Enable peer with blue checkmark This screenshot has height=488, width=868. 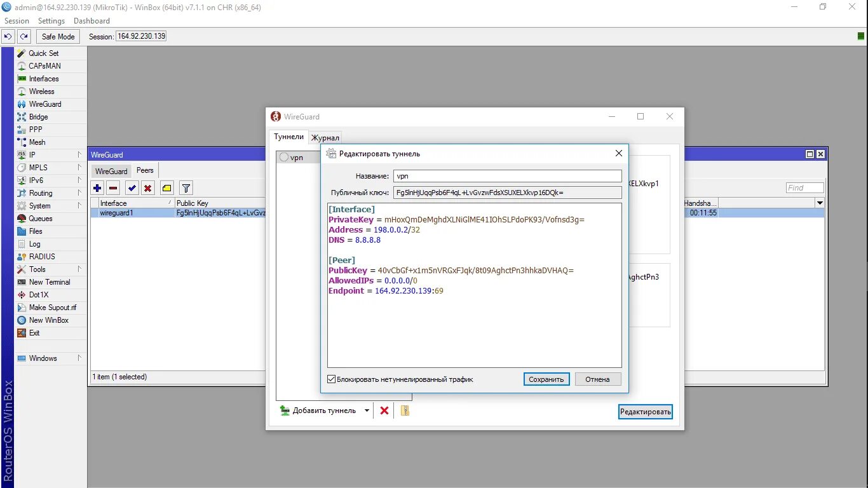coord(132,188)
